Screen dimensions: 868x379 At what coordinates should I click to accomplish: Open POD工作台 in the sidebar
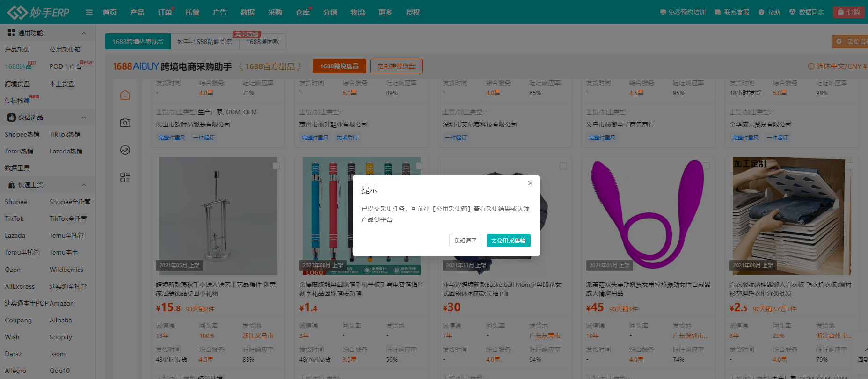[x=66, y=66]
